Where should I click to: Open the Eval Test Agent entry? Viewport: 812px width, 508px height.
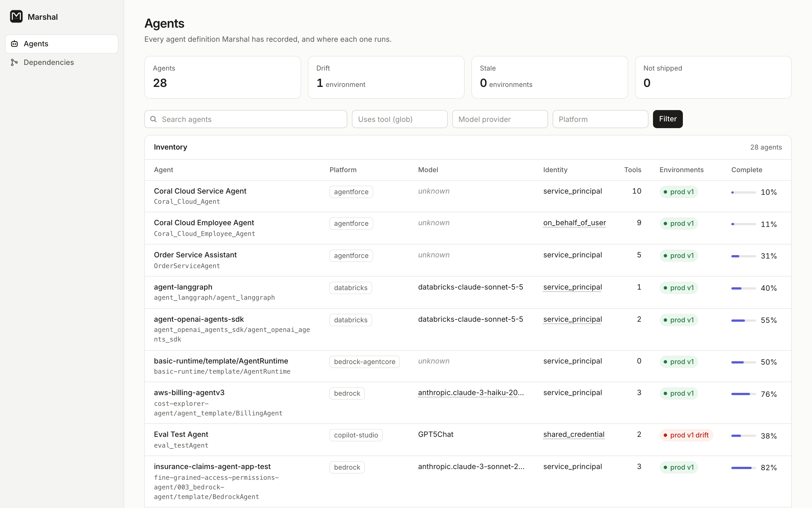tap(181, 434)
